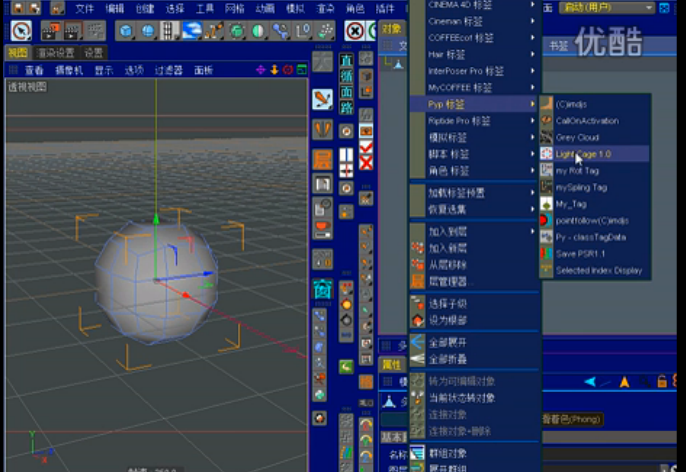
Task: Choose Selected Index Display tag
Action: pyautogui.click(x=595, y=270)
